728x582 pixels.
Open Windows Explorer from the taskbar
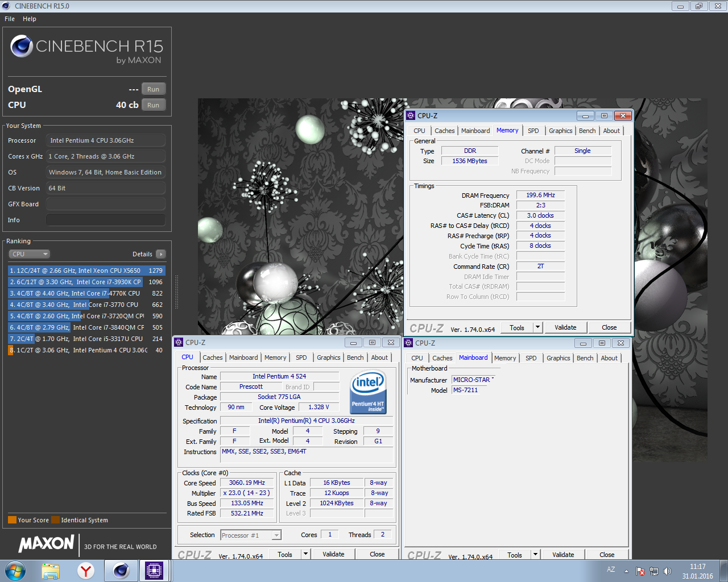(51, 571)
